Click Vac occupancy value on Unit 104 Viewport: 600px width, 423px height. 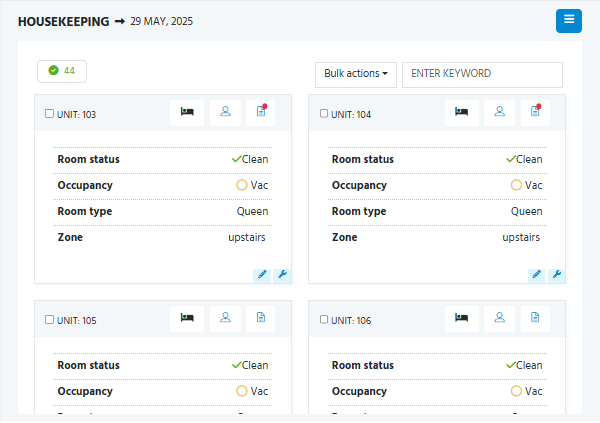(527, 185)
